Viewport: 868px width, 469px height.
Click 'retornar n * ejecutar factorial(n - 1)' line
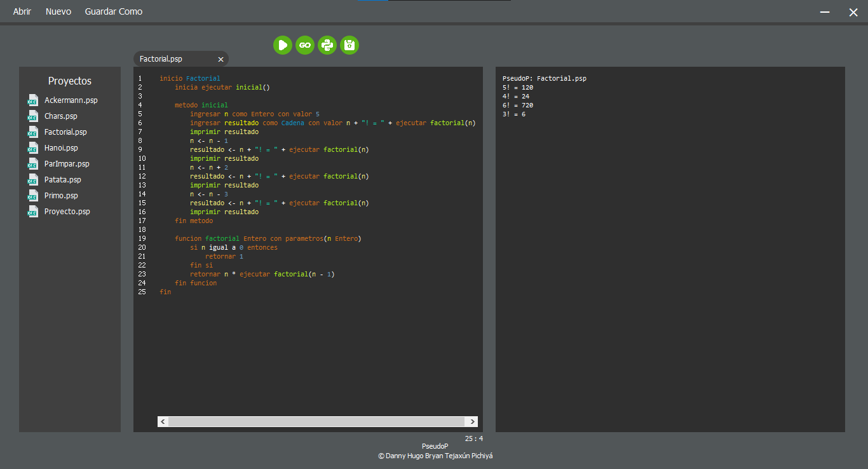(262, 274)
